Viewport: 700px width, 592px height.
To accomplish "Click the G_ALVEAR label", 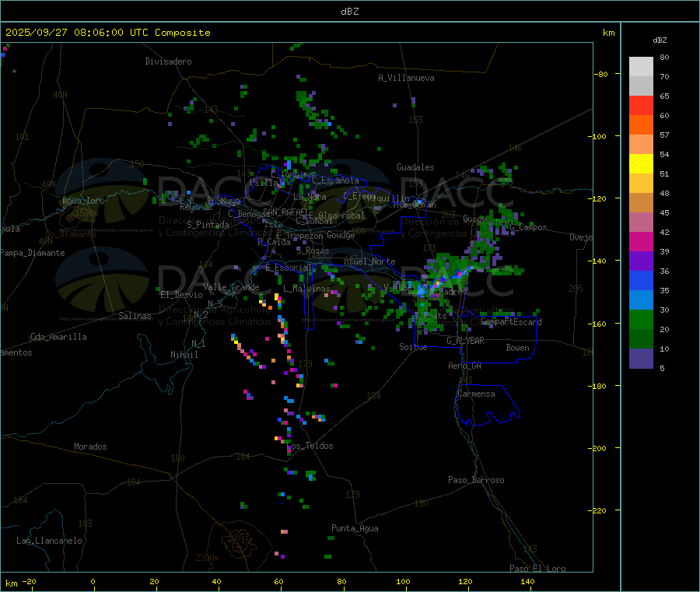I will tap(465, 341).
